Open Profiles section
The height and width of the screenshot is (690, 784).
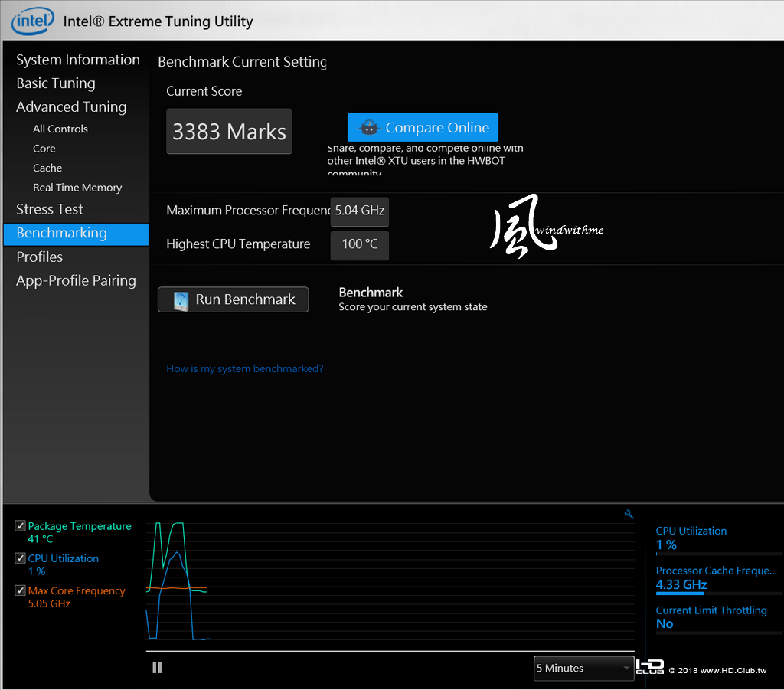click(40, 257)
